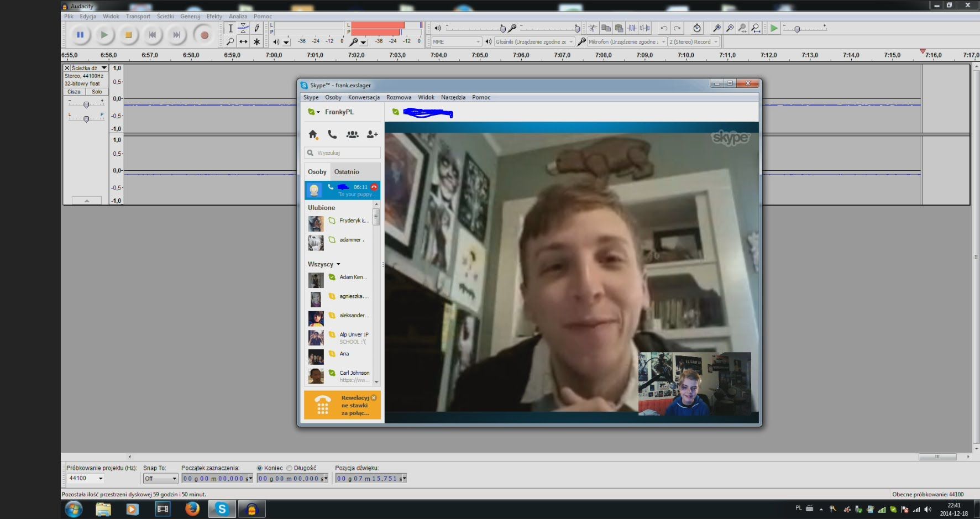Open the track name dropdown menu

(x=88, y=68)
